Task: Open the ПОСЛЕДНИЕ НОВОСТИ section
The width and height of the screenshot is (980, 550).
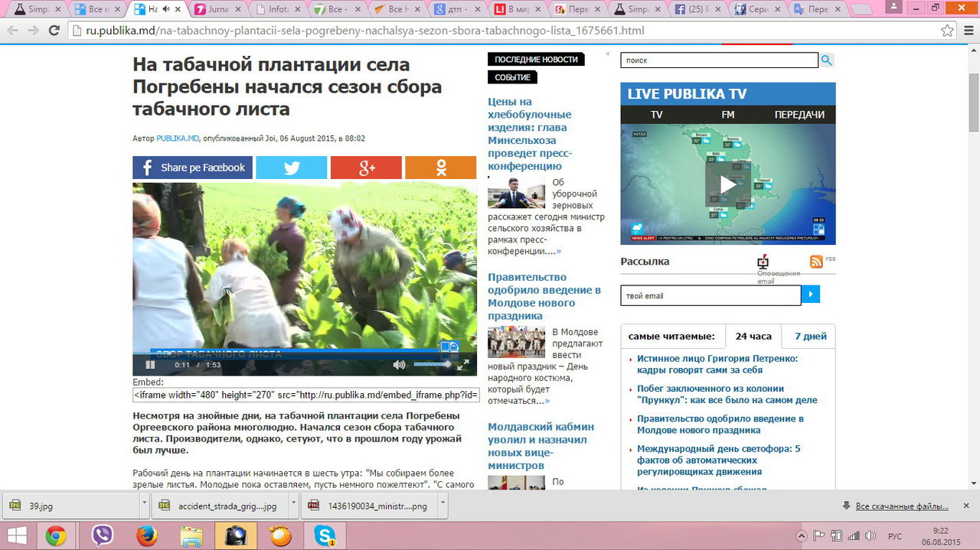Action: pyautogui.click(x=536, y=60)
